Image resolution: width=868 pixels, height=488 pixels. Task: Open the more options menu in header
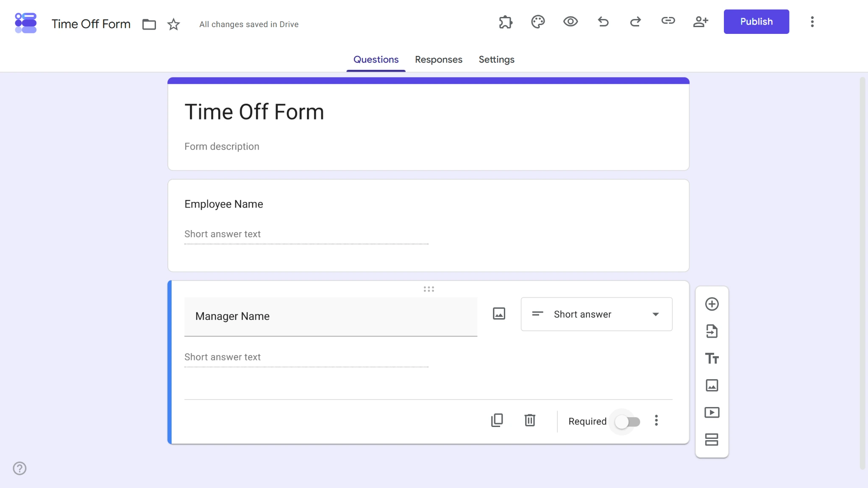(812, 22)
